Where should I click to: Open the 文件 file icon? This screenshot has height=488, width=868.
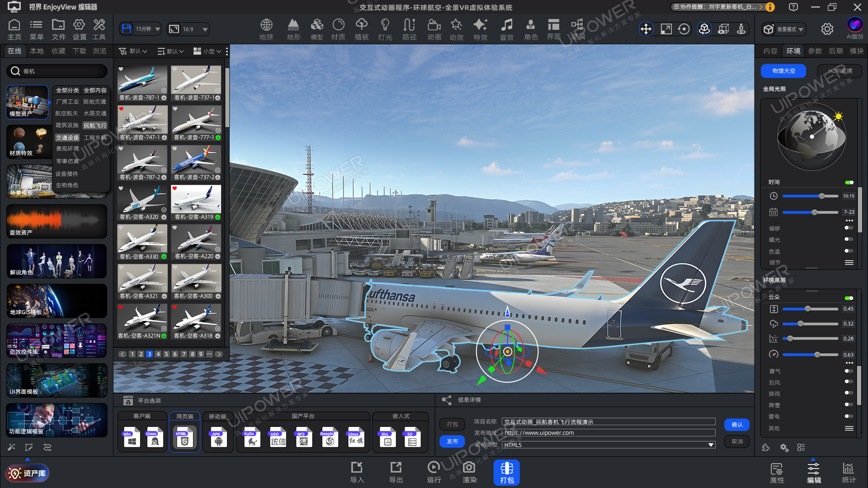coord(58,30)
